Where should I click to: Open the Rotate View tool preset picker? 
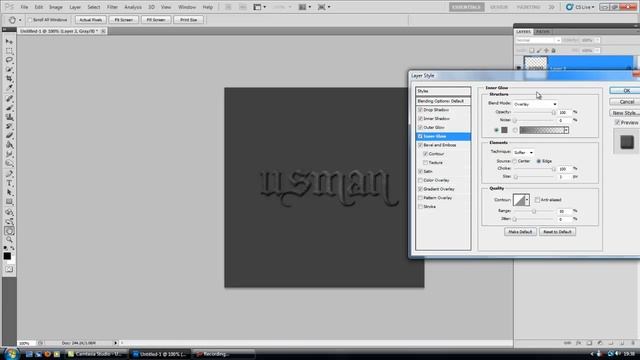pyautogui.click(x=15, y=20)
